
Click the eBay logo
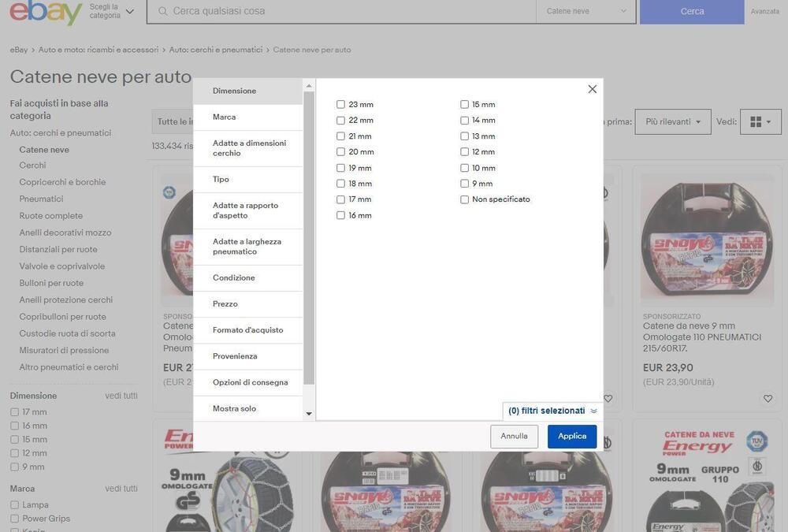[x=45, y=12]
